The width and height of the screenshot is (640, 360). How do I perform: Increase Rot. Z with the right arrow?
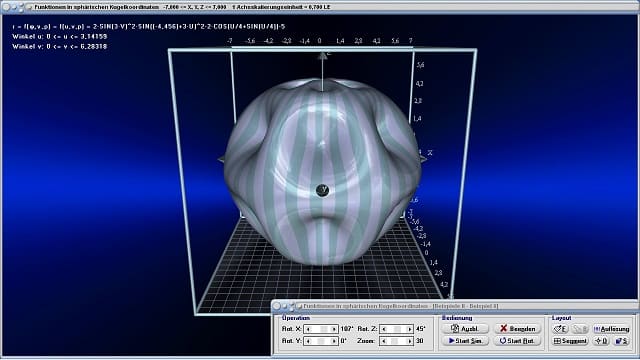click(409, 329)
